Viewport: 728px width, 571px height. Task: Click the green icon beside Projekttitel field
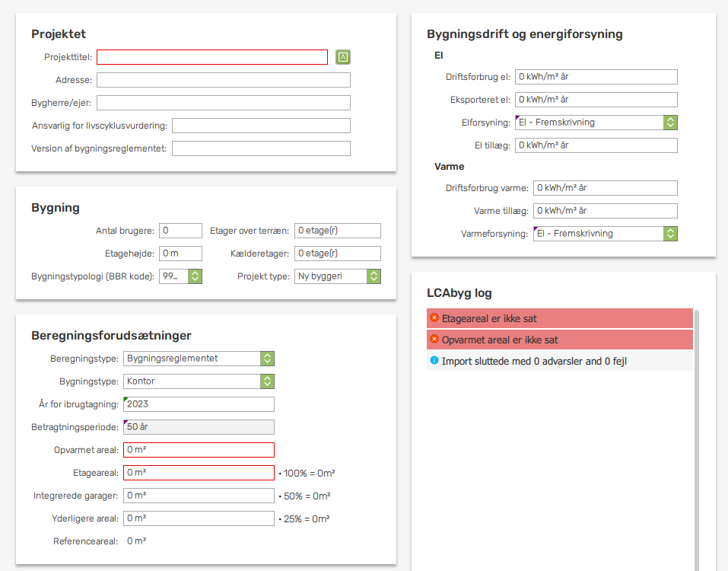click(342, 57)
